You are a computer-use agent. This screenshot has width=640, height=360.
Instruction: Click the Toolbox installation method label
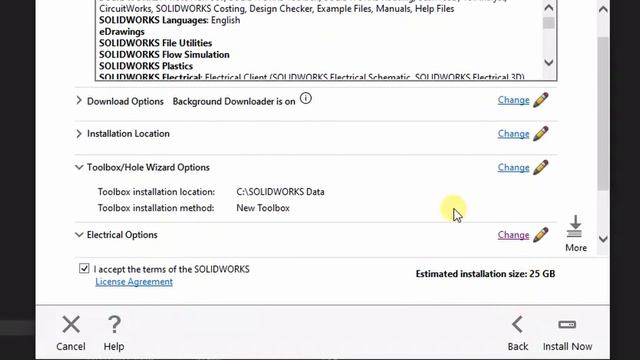point(156,208)
